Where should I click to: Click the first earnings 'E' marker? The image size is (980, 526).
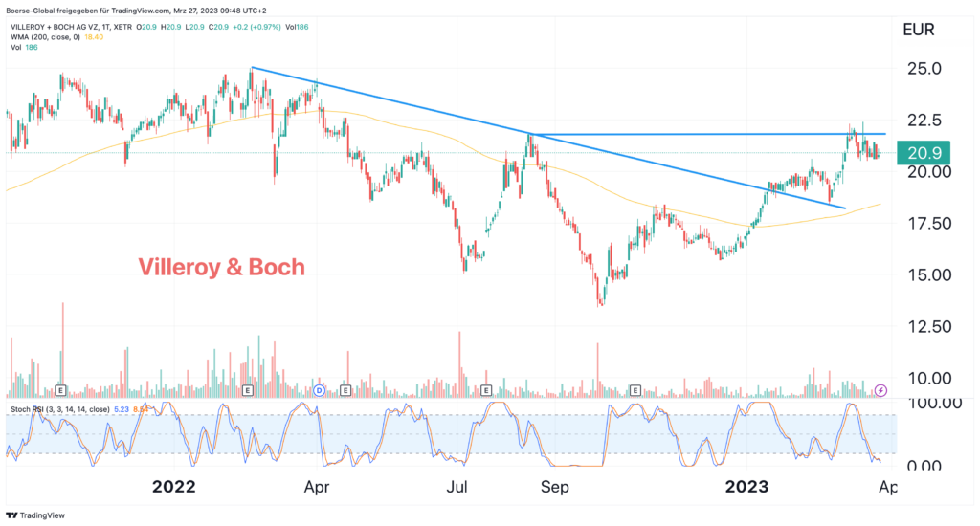(61, 390)
